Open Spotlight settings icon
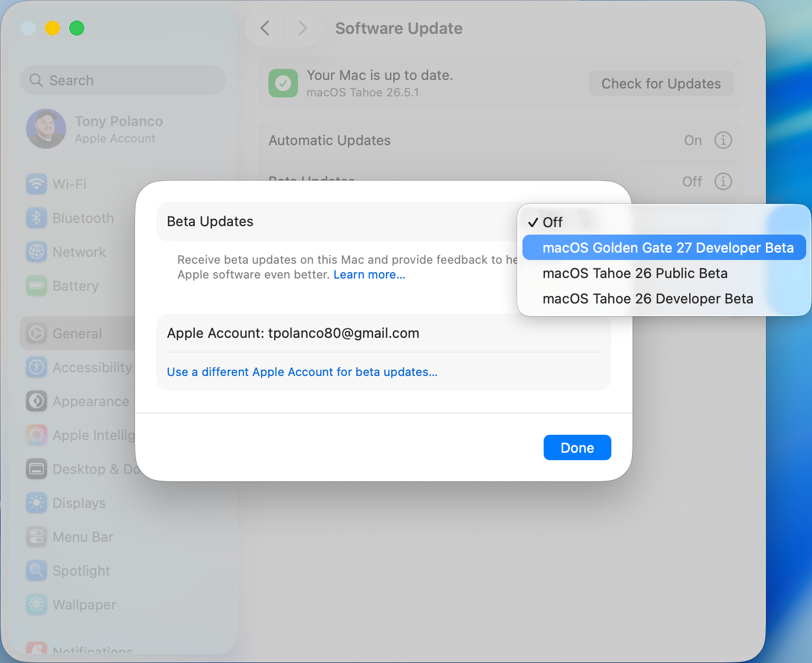The image size is (812, 663). [x=37, y=571]
